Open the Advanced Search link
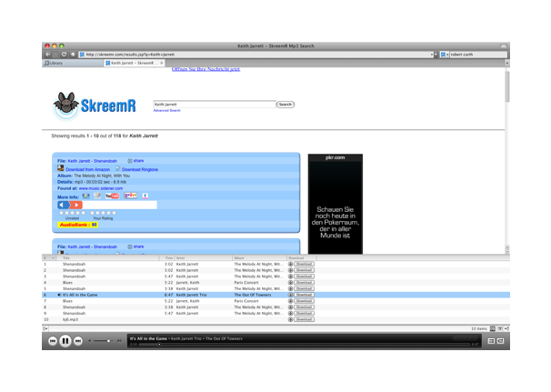The image size is (551, 392). 167,110
